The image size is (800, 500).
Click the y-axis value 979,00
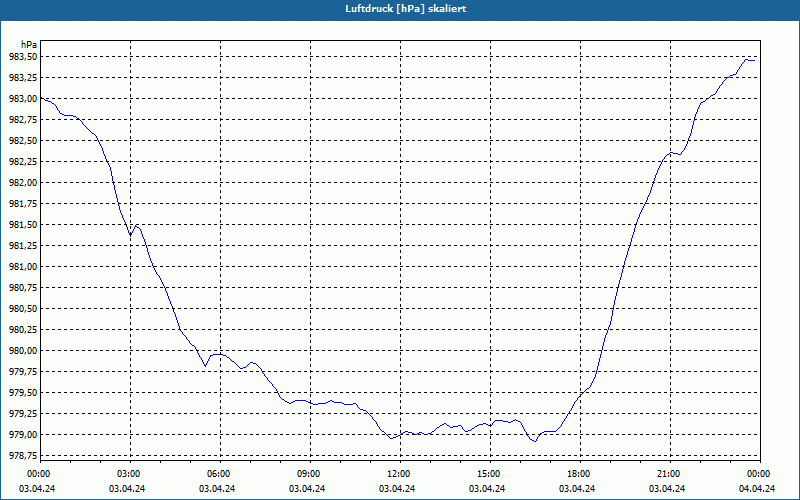pyautogui.click(x=23, y=435)
